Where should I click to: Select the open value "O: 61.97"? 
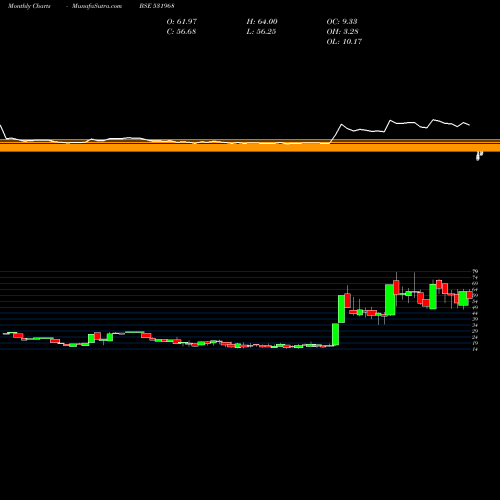tap(182, 21)
